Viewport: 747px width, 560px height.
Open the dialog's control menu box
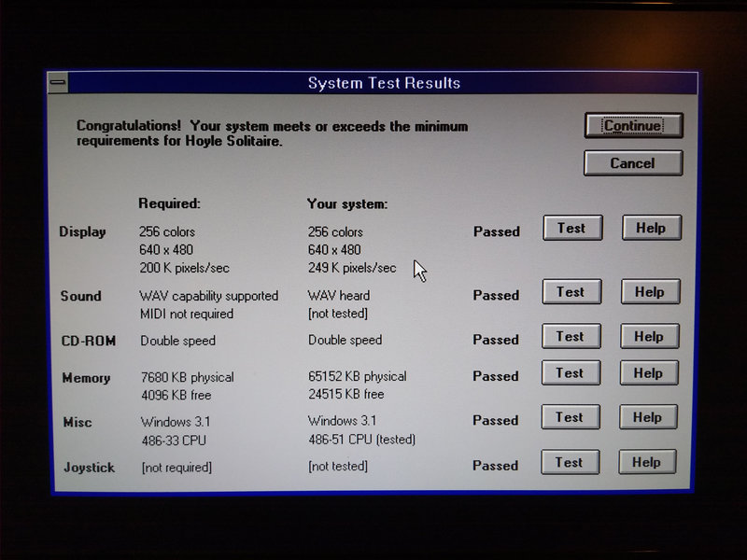coord(59,84)
